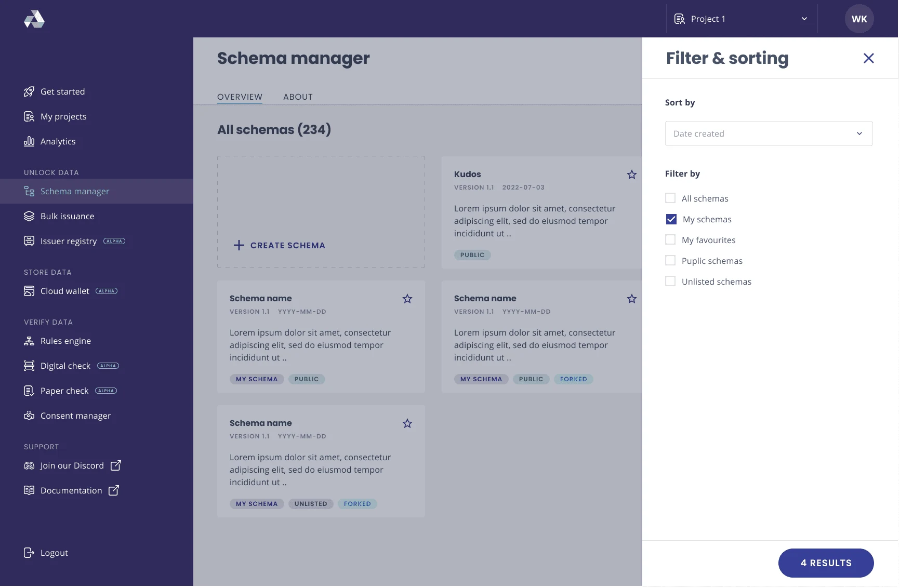Screen dimensions: 900x588
Task: Click Bulk issuance layers icon
Action: tap(29, 216)
